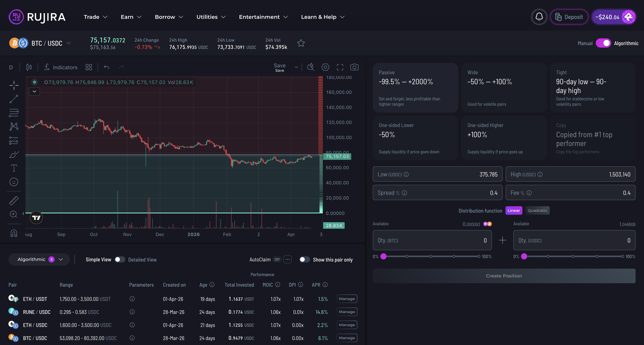The height and width of the screenshot is (345, 644).
Task: Select Linear distribution function
Action: tap(514, 210)
